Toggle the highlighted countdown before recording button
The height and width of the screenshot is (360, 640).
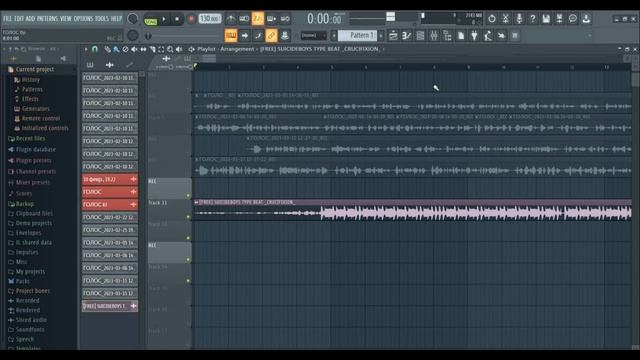pos(258,19)
